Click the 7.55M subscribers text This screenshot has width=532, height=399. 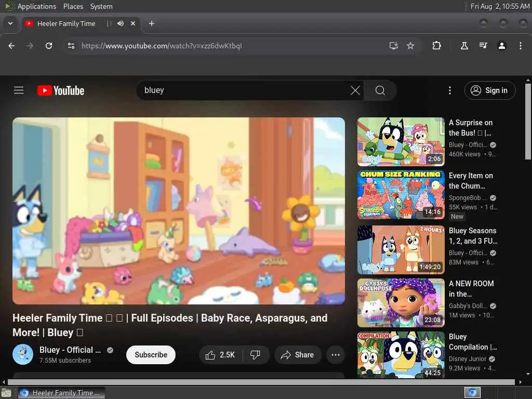(65, 361)
